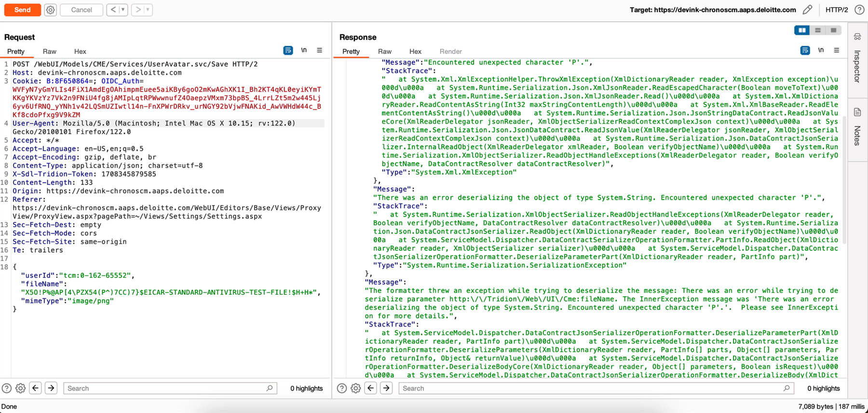
Task: Click the Cancel button
Action: (81, 10)
